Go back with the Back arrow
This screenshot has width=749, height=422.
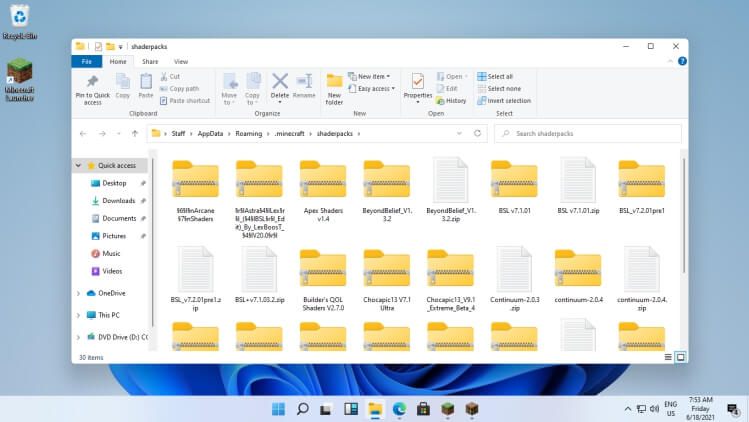[x=83, y=134]
